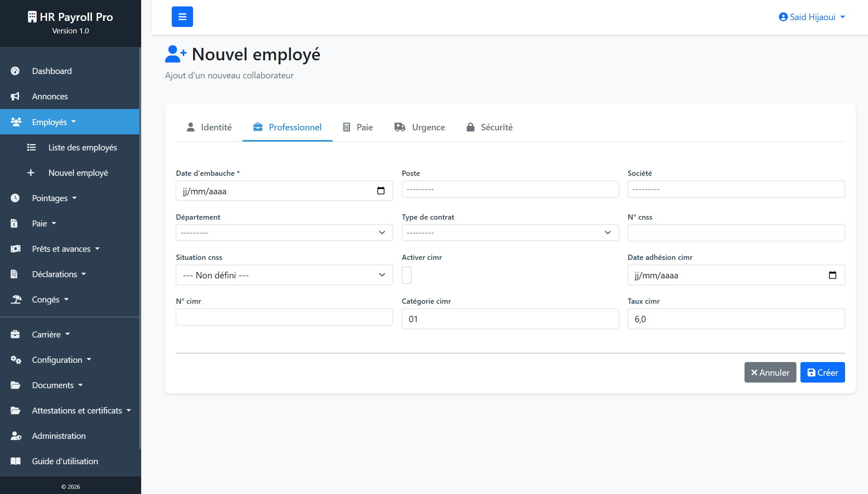Click the HR Payroll Pro building logo icon

tap(32, 17)
